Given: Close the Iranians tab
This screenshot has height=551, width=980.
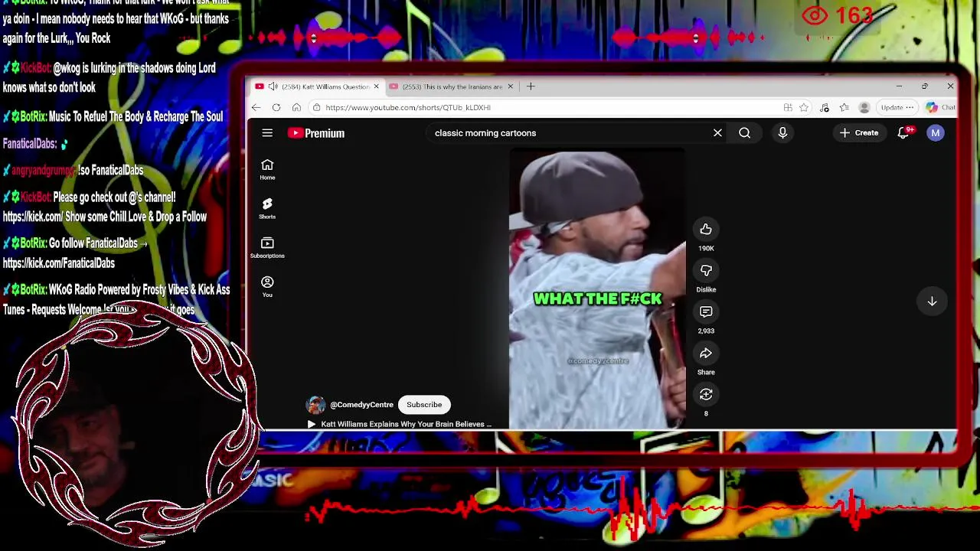Looking at the screenshot, I should point(510,86).
